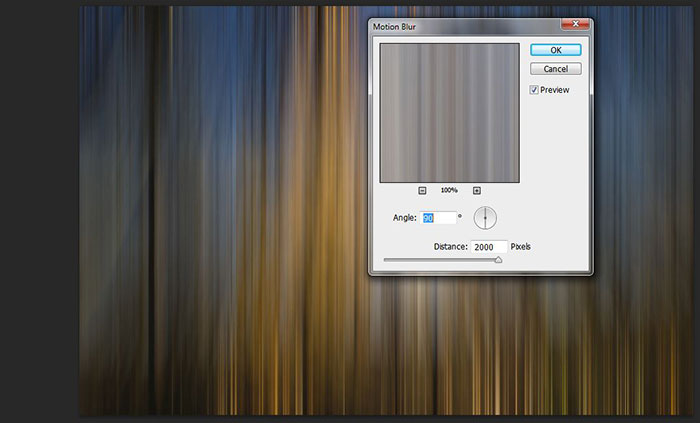Toggle the Preview checkbox
Image resolution: width=700 pixels, height=423 pixels.
coord(534,90)
